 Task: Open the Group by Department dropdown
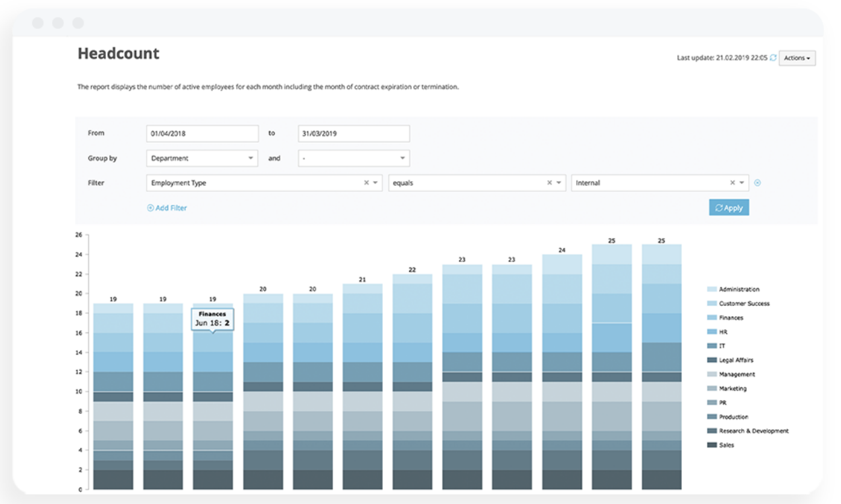pos(202,158)
